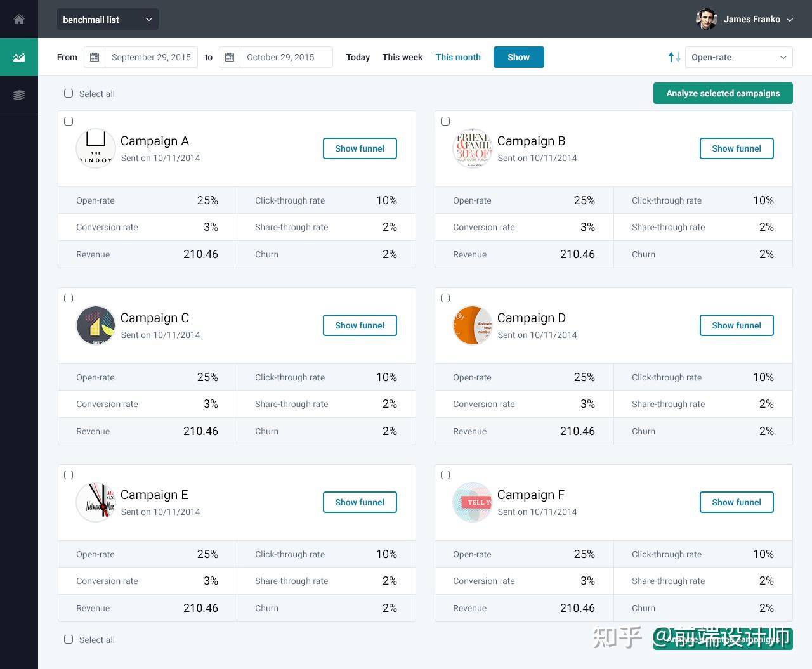
Task: Click the home icon in sidebar
Action: 19,19
